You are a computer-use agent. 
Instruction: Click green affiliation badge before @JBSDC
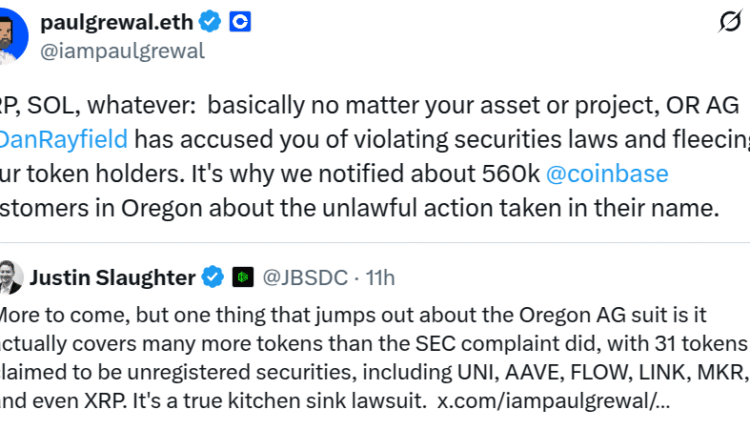241,276
